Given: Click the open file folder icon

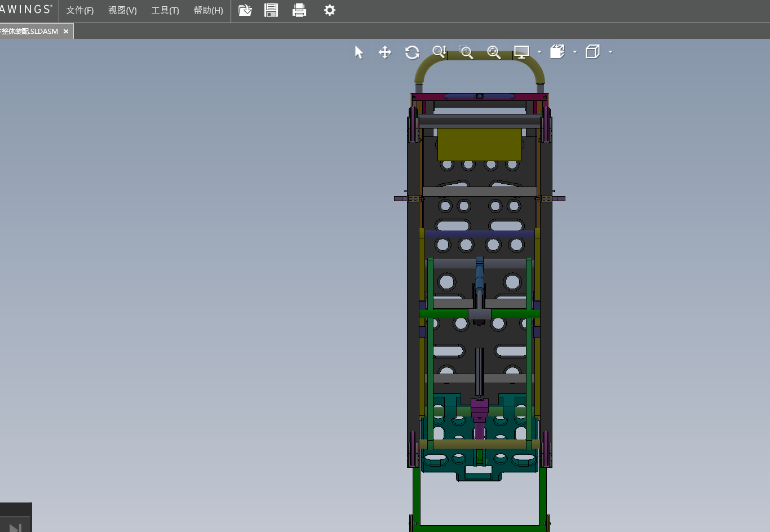Looking at the screenshot, I should point(245,10).
